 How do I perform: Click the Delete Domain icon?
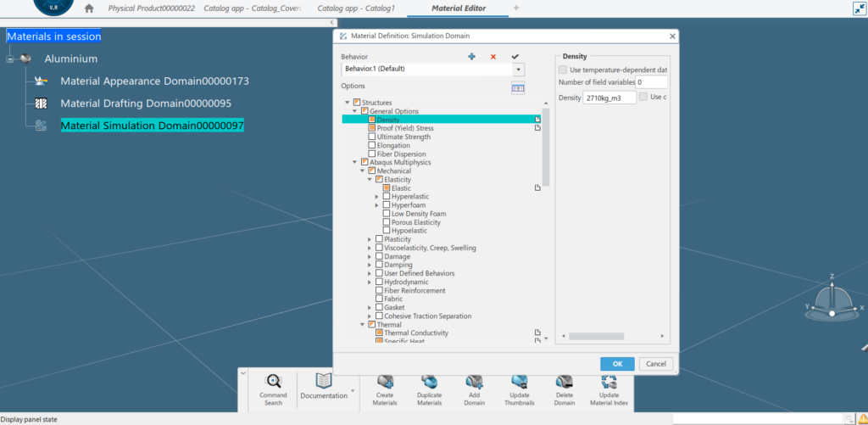pyautogui.click(x=564, y=383)
